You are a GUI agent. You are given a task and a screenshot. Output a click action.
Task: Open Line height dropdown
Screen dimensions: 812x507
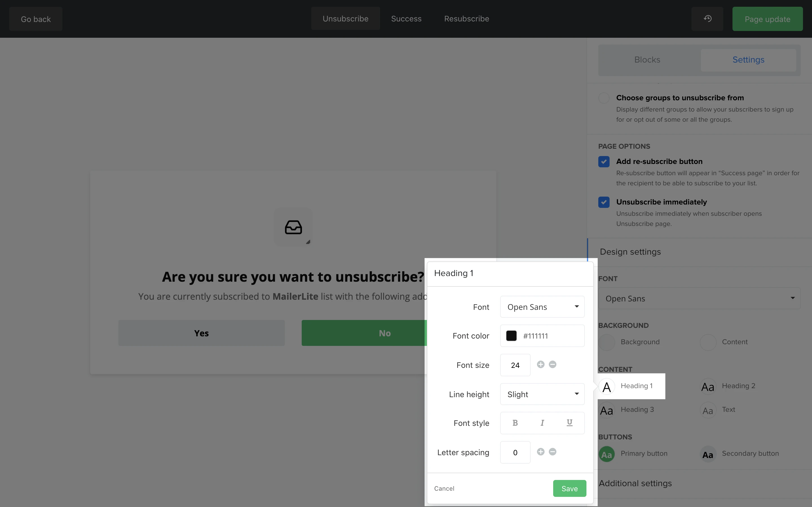pyautogui.click(x=542, y=394)
